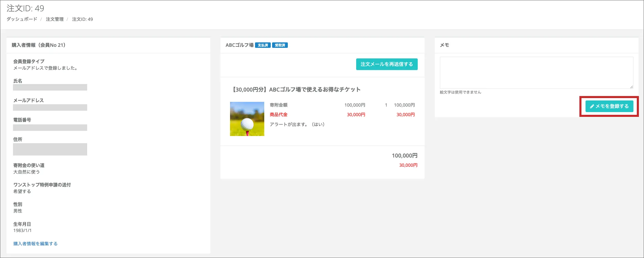Image resolution: width=644 pixels, height=258 pixels.
Task: Click the 住所 label
Action: point(18,139)
